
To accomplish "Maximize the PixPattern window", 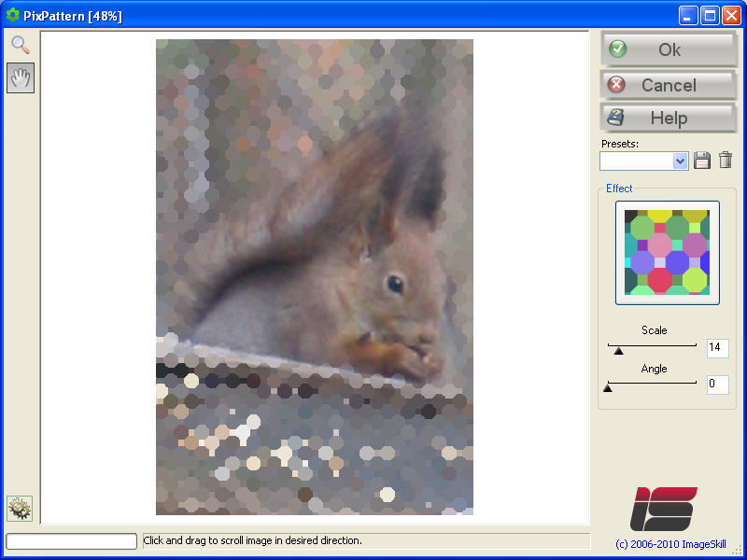I will [710, 16].
